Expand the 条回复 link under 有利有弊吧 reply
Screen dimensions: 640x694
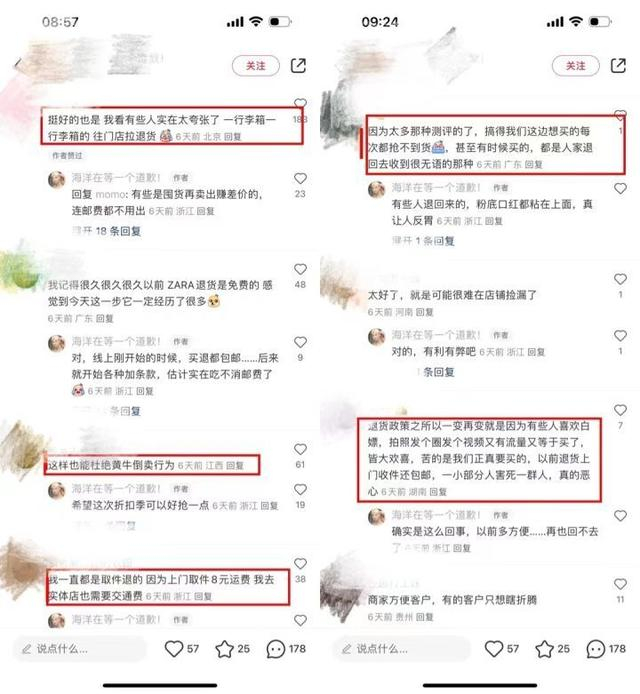436,372
